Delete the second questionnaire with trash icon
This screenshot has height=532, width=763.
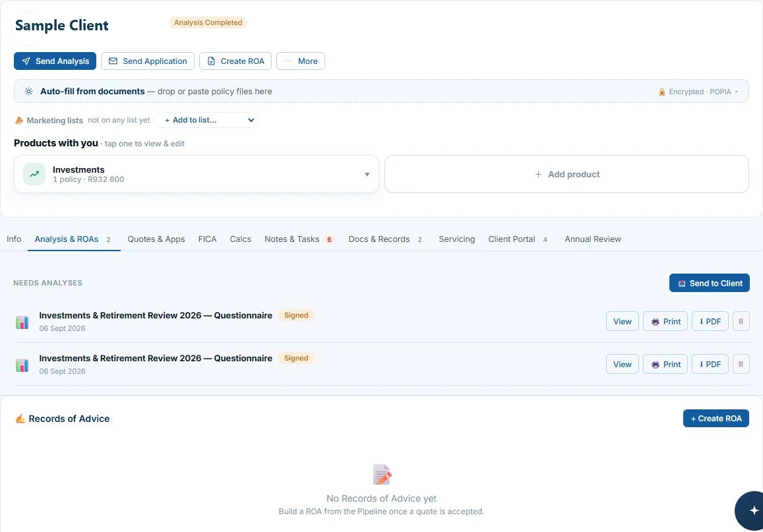click(741, 365)
